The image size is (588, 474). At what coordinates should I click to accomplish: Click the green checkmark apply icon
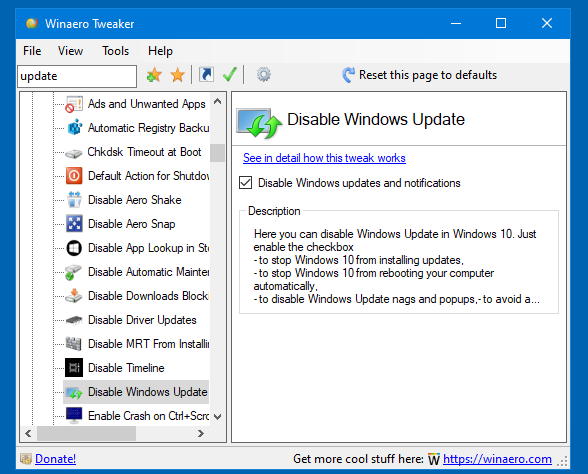230,74
